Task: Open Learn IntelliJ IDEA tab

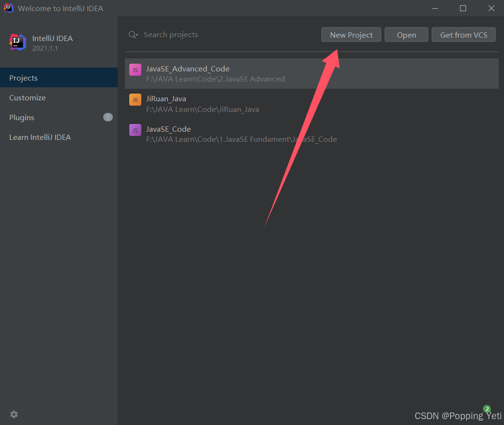Action: pos(59,137)
